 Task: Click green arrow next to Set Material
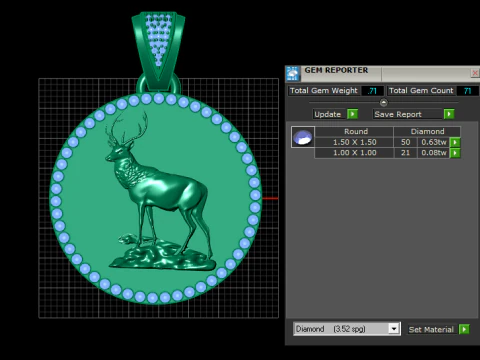pos(464,329)
